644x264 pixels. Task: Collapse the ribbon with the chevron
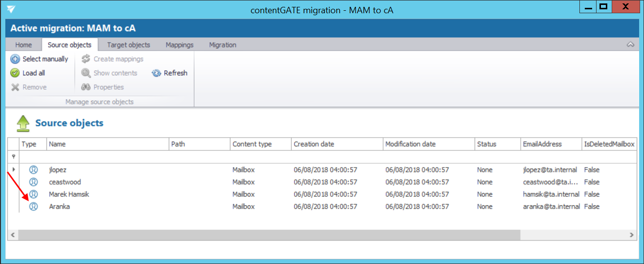point(630,45)
